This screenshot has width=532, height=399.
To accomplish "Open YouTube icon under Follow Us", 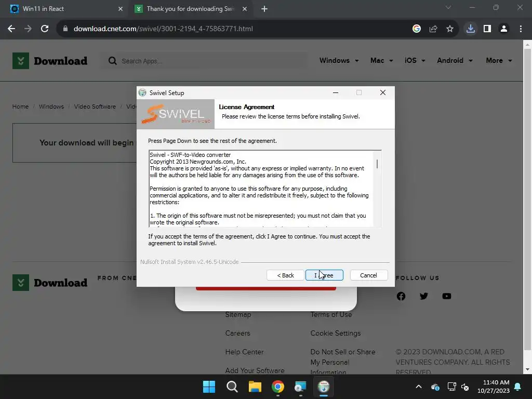I will tap(447, 296).
